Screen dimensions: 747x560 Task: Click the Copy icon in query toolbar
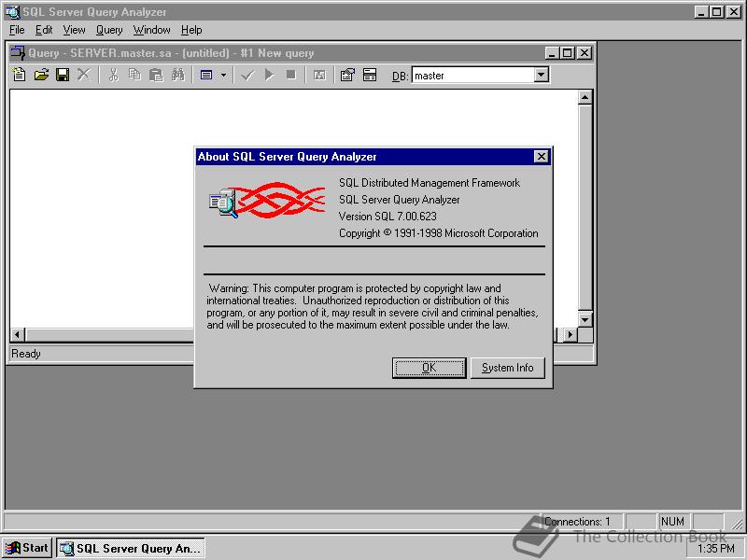tap(134, 75)
